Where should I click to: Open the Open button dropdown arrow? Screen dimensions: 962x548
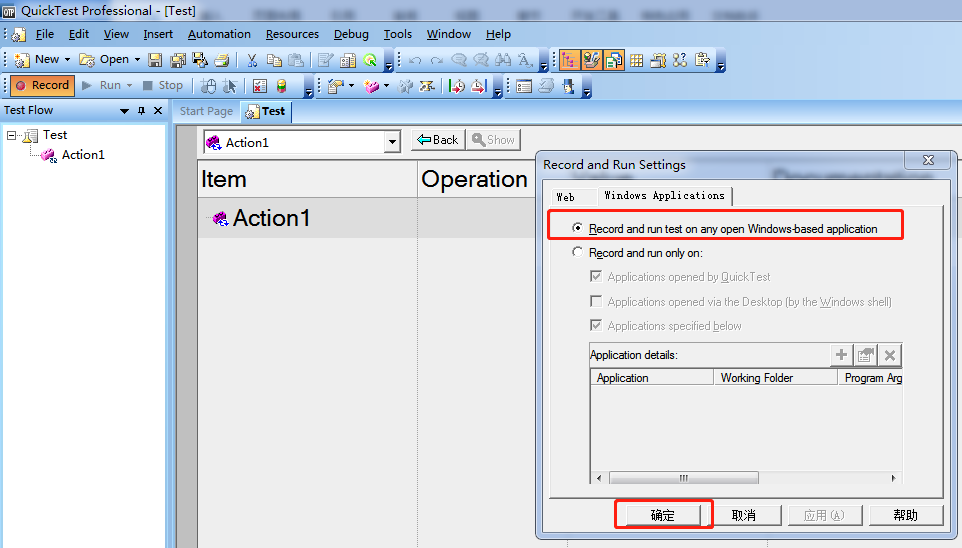[x=137, y=60]
